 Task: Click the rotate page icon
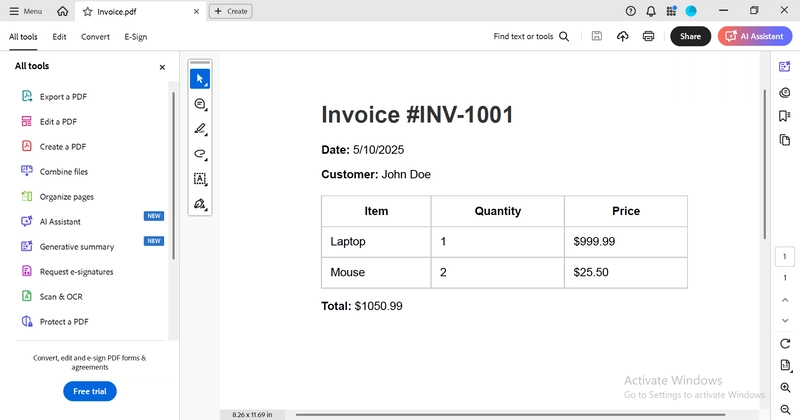[785, 343]
